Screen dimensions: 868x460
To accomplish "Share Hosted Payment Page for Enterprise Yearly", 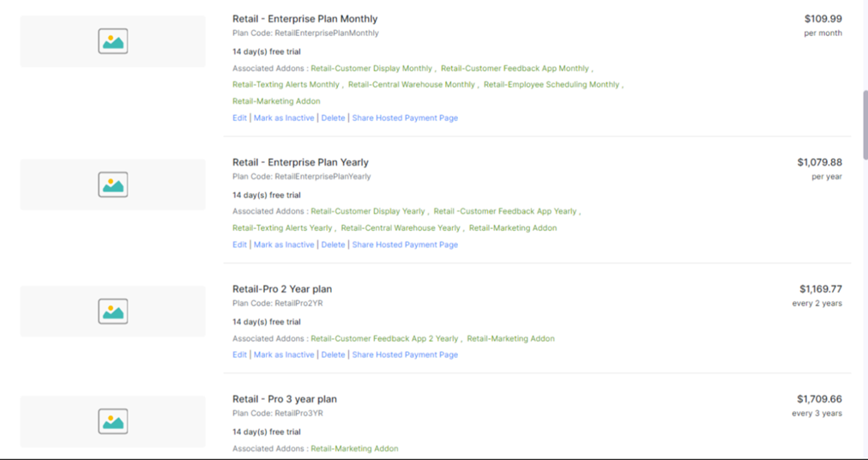I will tap(405, 245).
